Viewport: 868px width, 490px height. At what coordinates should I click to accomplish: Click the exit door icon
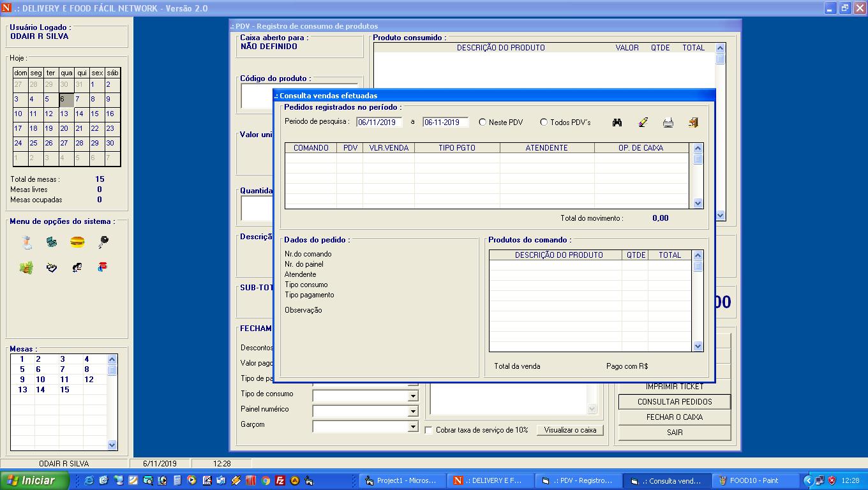(693, 122)
